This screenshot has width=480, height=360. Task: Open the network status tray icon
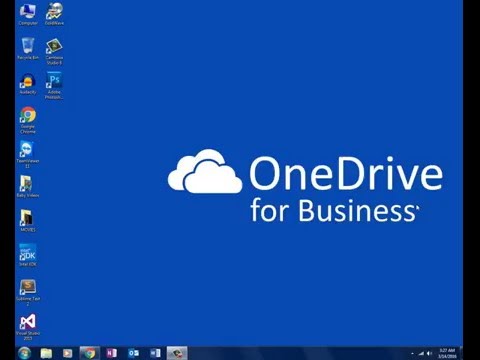pos(421,353)
